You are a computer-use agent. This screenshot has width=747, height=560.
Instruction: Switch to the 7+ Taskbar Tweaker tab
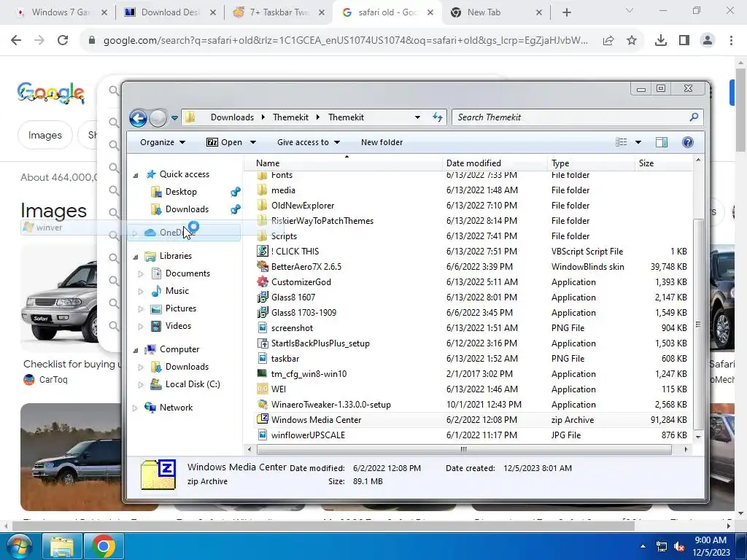pyautogui.click(x=279, y=12)
